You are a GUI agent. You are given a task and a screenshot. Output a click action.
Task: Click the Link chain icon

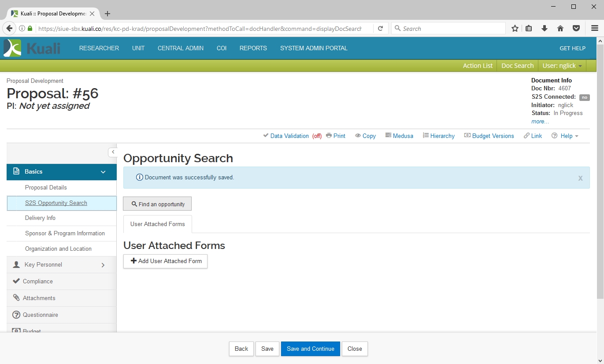coord(526,136)
